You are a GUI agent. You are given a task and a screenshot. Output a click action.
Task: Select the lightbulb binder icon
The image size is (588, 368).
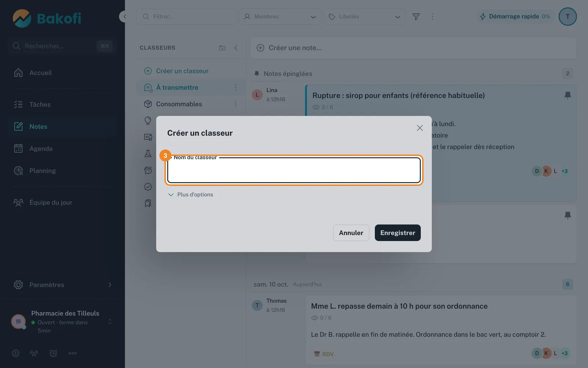pos(148,121)
